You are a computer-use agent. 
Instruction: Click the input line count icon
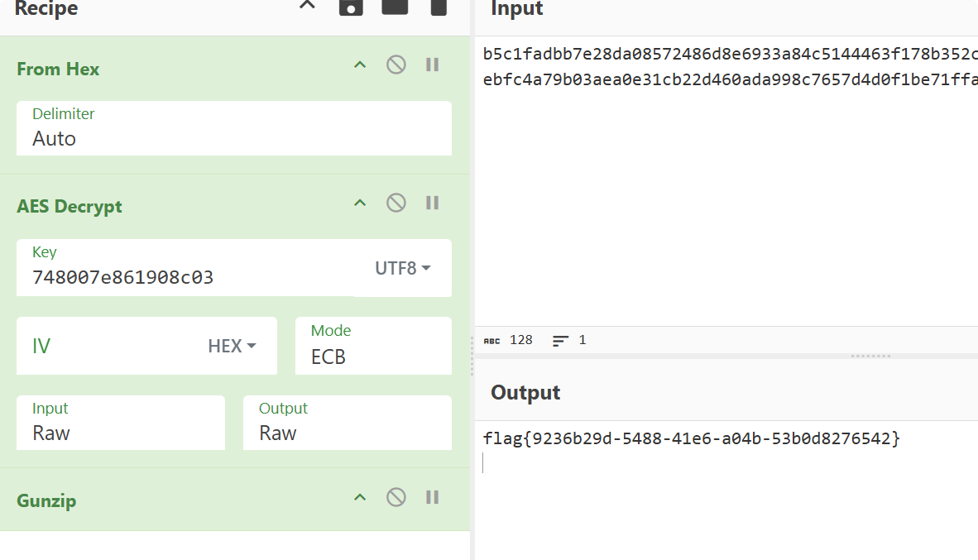coord(561,340)
